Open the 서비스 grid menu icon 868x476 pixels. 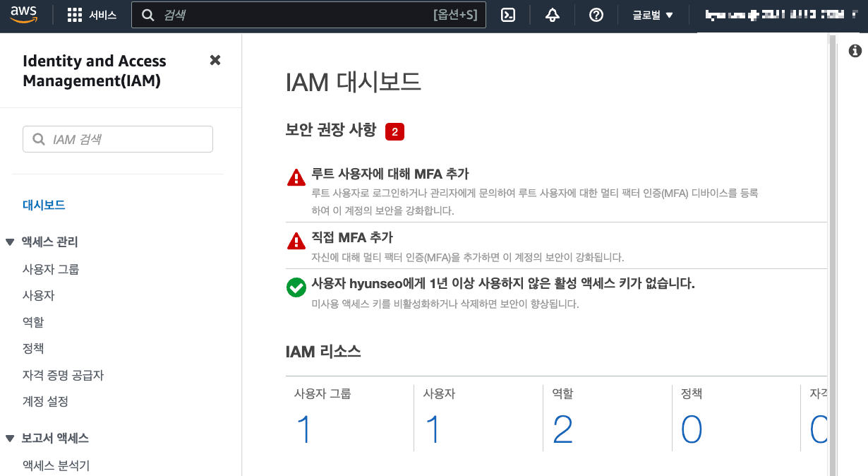pyautogui.click(x=75, y=16)
